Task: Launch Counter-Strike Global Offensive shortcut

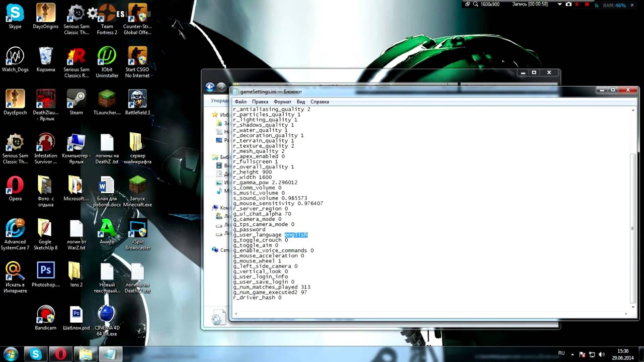Action: point(137,19)
